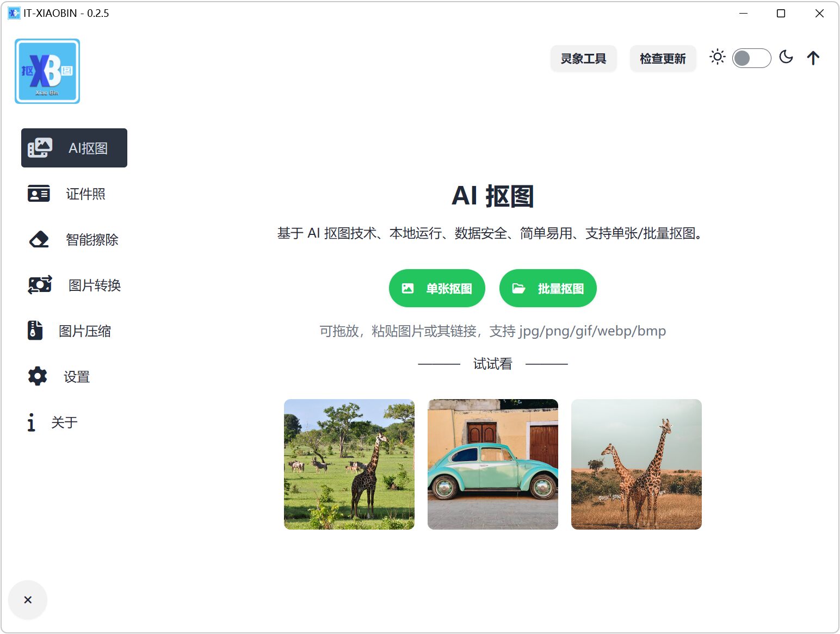This screenshot has width=840, height=634.
Task: Click the sun light-mode icon
Action: click(718, 57)
